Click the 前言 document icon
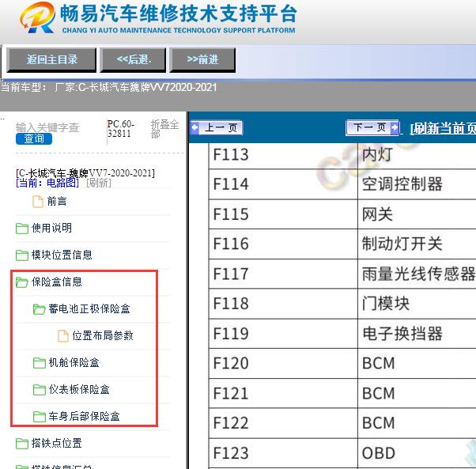 click(x=38, y=202)
